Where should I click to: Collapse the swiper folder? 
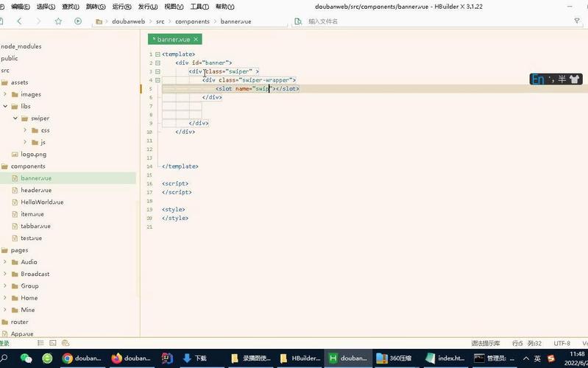[x=15, y=118]
